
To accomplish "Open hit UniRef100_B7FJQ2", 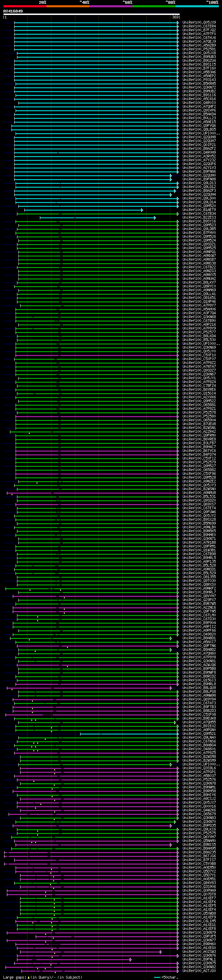I will click(199, 30).
